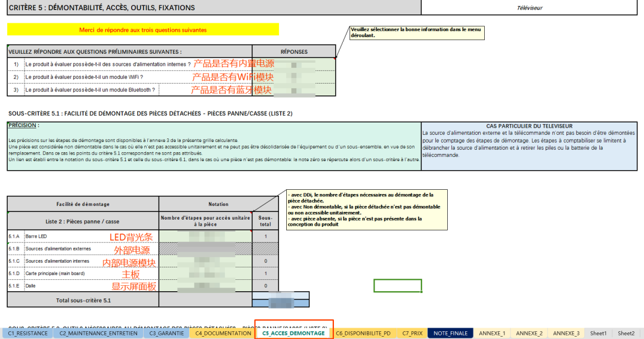
Task: Click the green-outlined selected empty cell
Action: [398, 285]
